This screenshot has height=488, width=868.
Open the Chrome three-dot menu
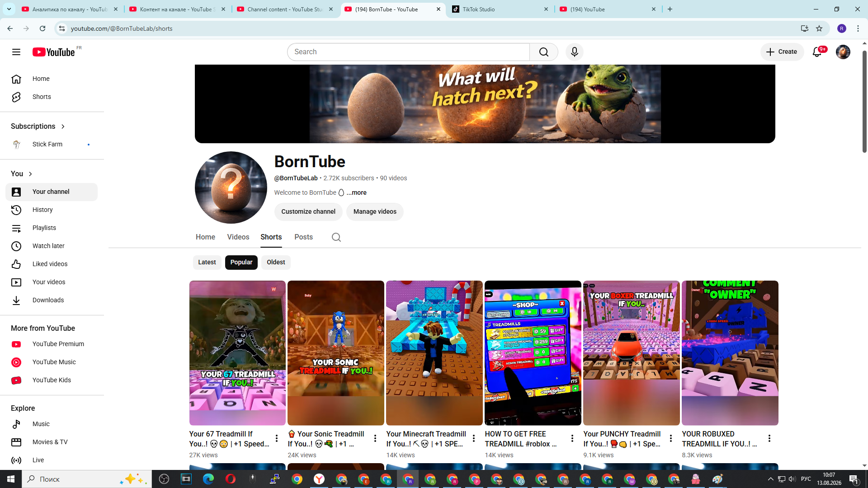click(x=858, y=28)
